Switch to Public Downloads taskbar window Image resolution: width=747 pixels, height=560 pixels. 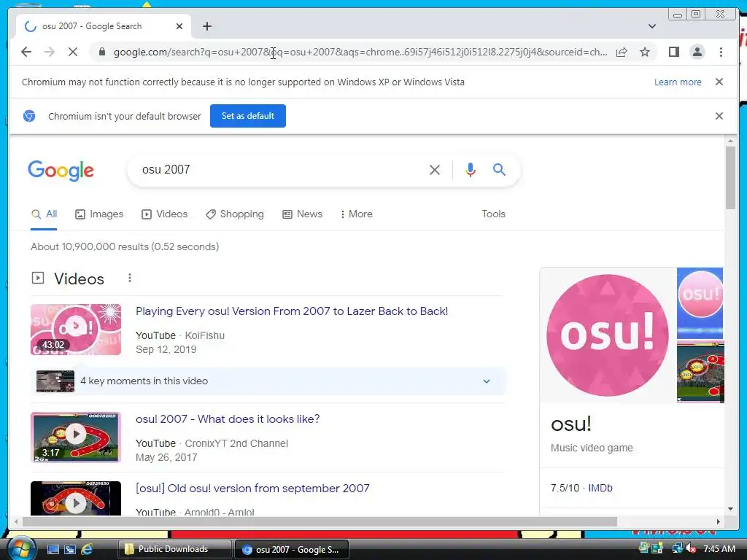coord(174,549)
